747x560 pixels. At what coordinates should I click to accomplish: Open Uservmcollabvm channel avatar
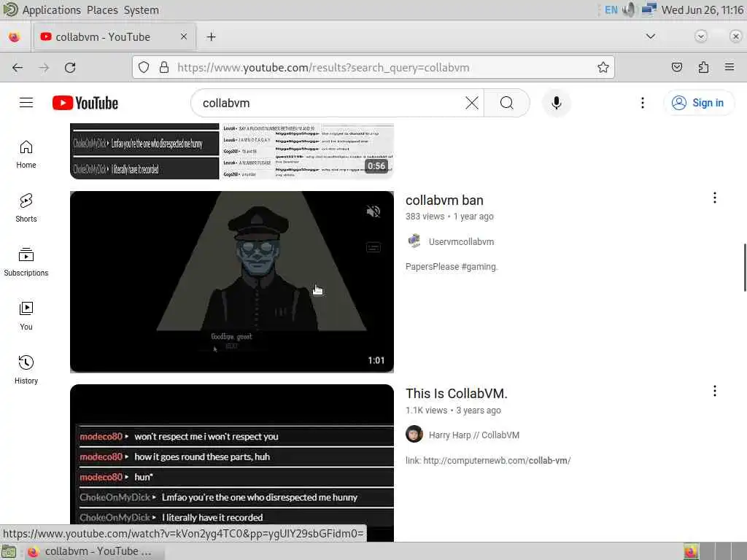pos(414,241)
